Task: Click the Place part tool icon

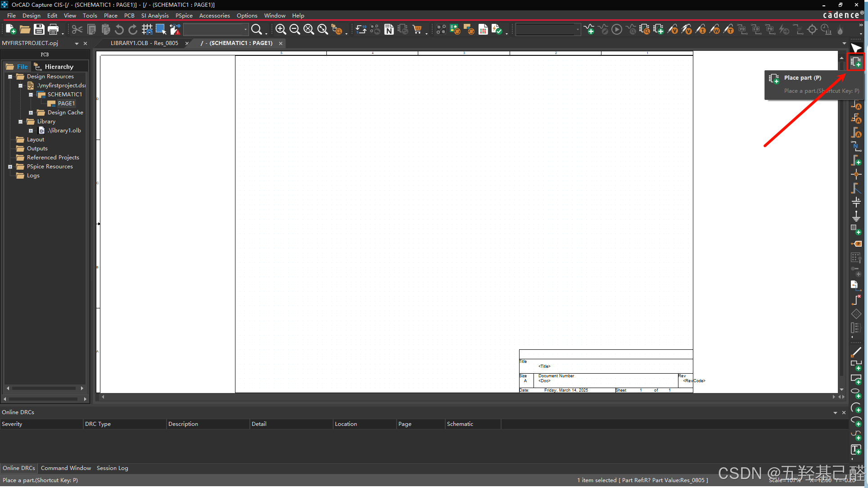Action: [856, 62]
